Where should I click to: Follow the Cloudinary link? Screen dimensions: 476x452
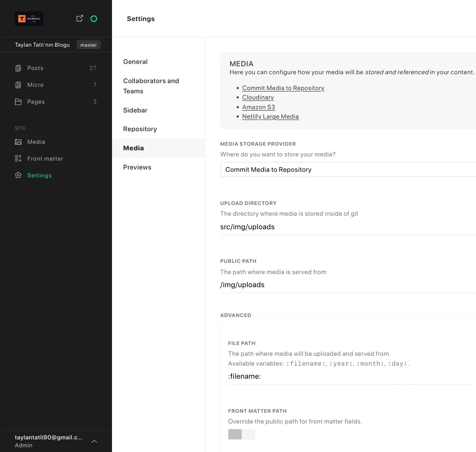(258, 98)
